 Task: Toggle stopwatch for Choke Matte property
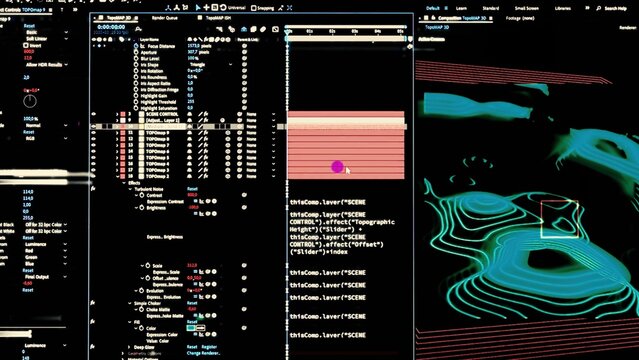(x=142, y=309)
